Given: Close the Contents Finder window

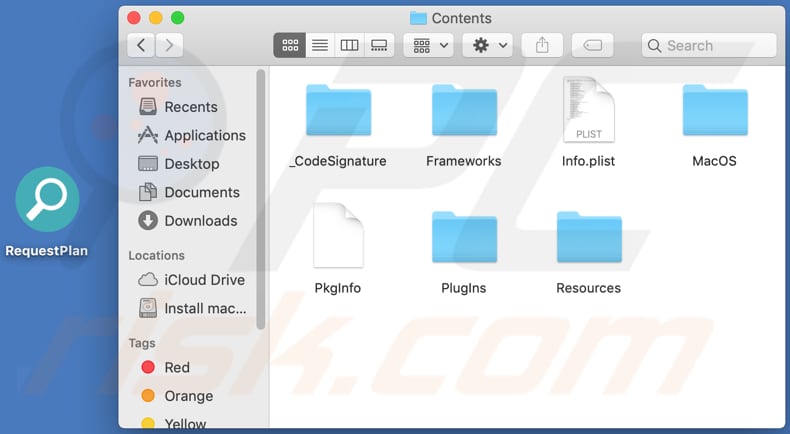Looking at the screenshot, I should click(x=134, y=18).
